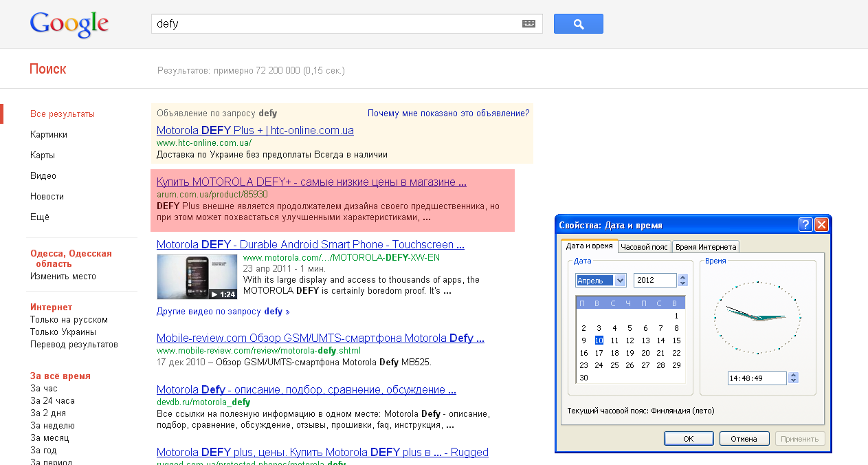Increase the year with the up arrow
The height and width of the screenshot is (465, 868).
click(x=682, y=277)
